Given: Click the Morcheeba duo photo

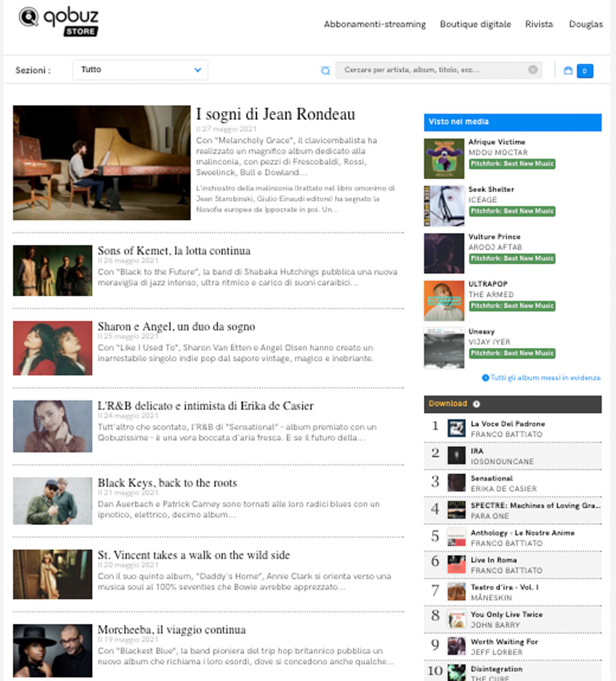Looking at the screenshot, I should pos(52,650).
